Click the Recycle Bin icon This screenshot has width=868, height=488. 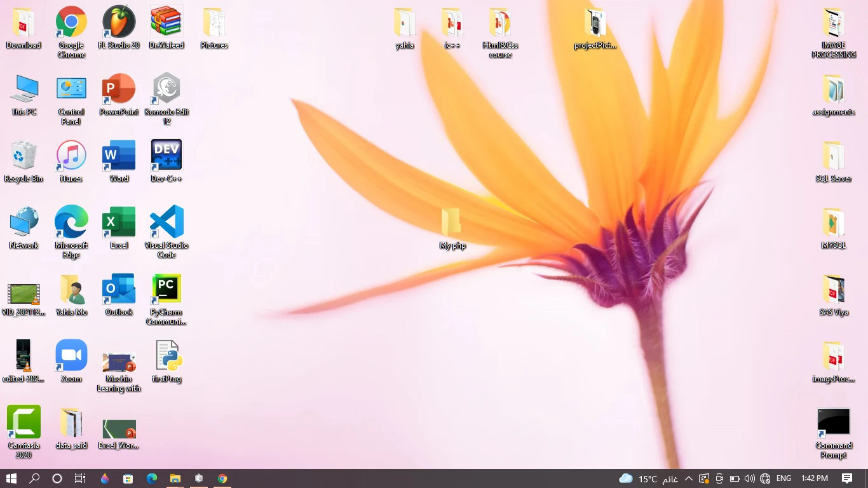click(x=24, y=156)
